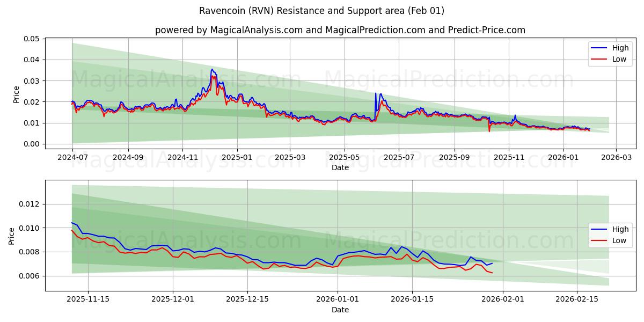Select the Date axis label on top chart
Viewport: 644px width, 322px height.
click(x=340, y=167)
